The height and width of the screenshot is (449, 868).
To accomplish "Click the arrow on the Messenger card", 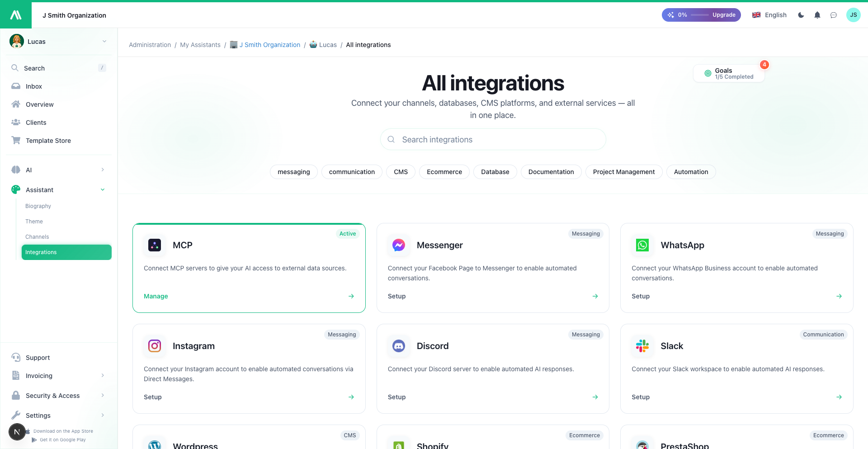I will pos(595,296).
